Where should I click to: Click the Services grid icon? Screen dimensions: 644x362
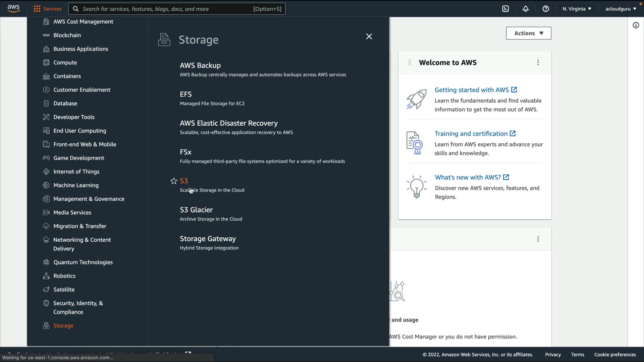[x=37, y=9]
